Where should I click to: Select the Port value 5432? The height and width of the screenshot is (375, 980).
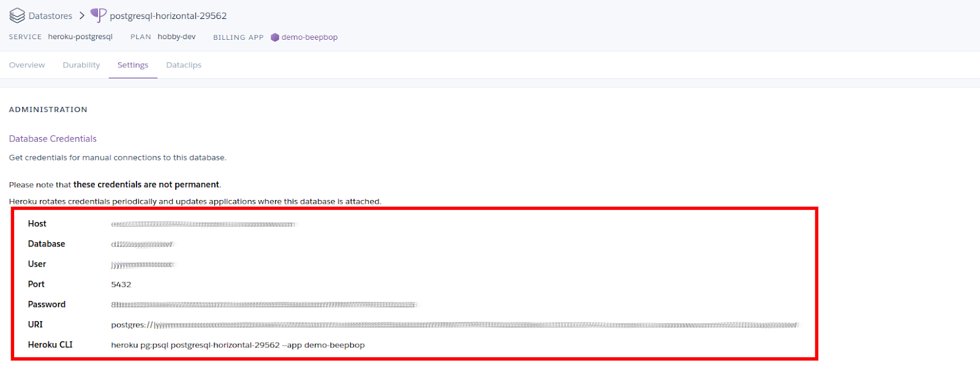pyautogui.click(x=121, y=284)
